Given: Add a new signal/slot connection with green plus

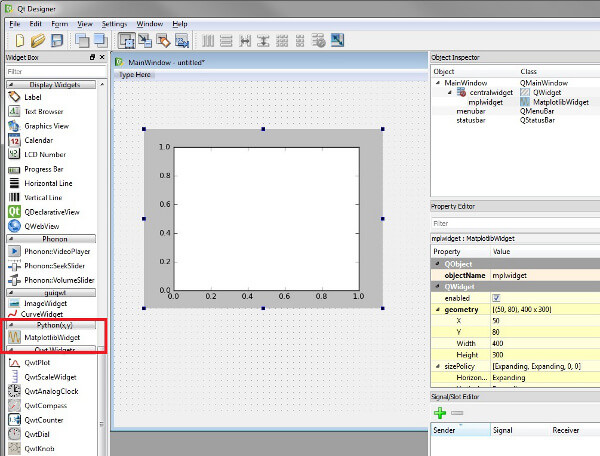Looking at the screenshot, I should (x=439, y=412).
